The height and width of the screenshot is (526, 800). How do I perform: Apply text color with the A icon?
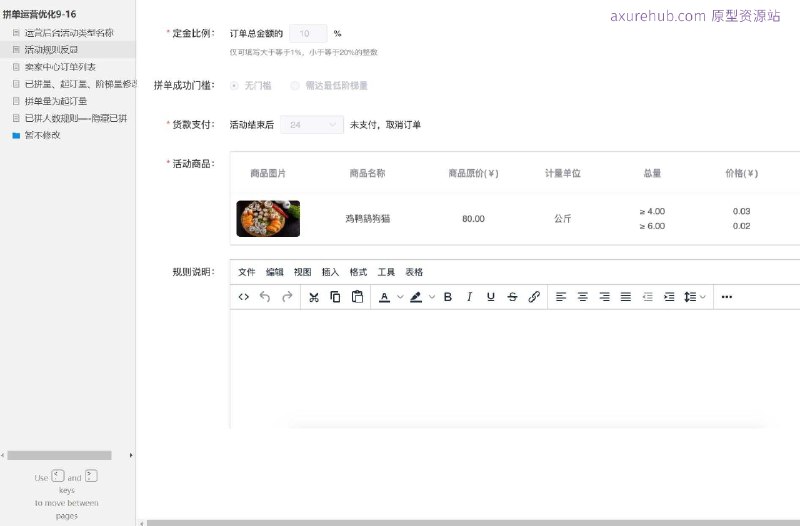[385, 297]
